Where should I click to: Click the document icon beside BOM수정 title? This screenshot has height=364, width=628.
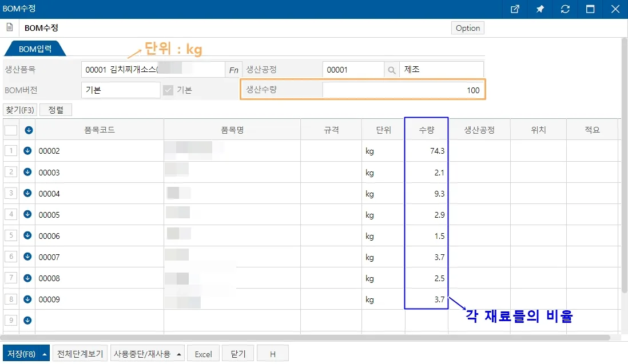pyautogui.click(x=10, y=27)
